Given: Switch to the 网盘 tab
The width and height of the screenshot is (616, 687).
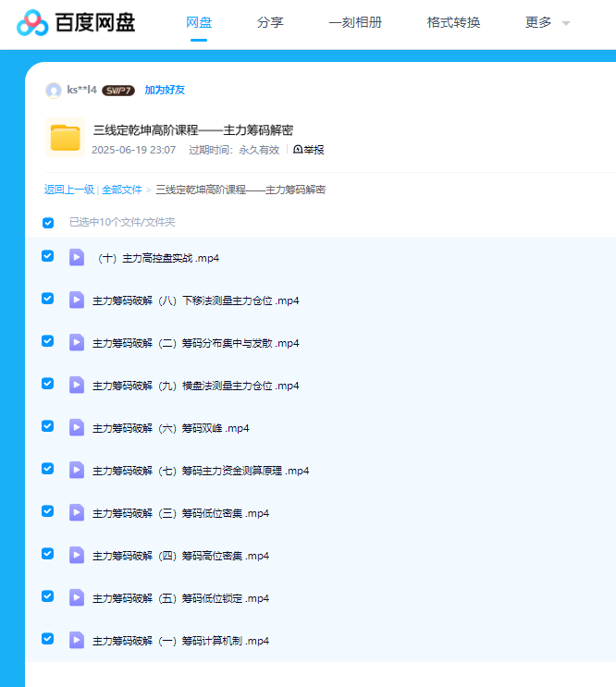Looking at the screenshot, I should pos(199,22).
